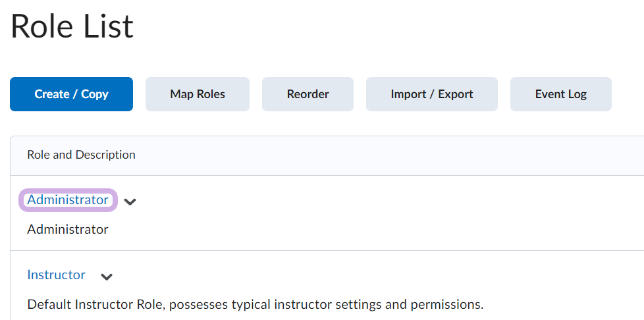Open Import / Export options
This screenshot has width=644, height=320.
pos(431,94)
